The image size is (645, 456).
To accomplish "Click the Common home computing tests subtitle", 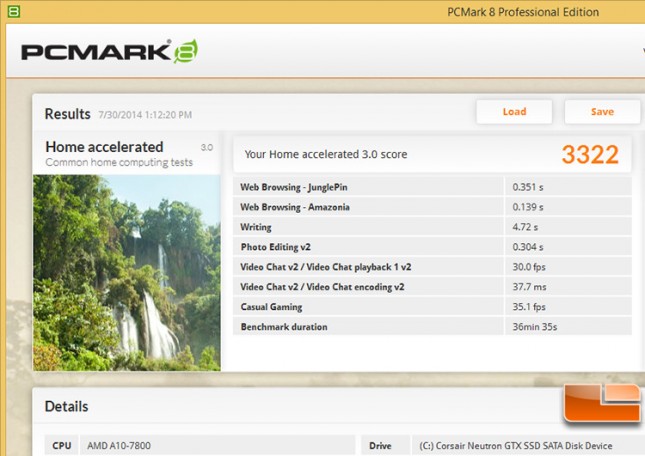I will [x=119, y=162].
